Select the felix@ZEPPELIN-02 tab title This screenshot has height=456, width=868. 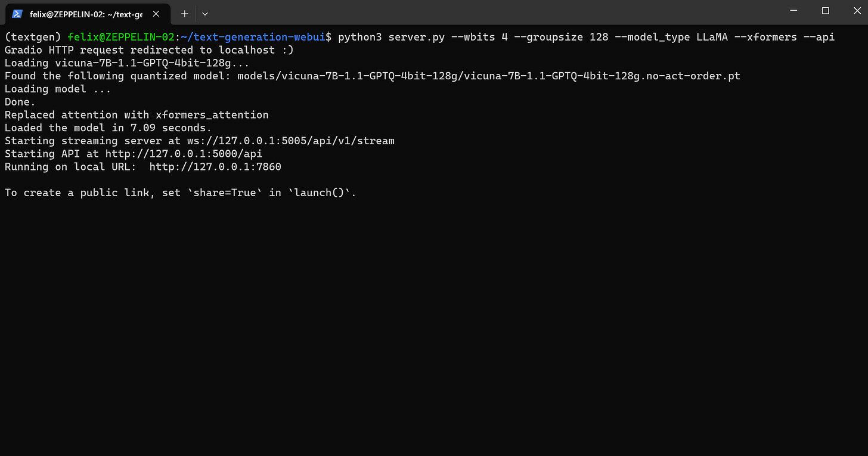[x=86, y=13]
